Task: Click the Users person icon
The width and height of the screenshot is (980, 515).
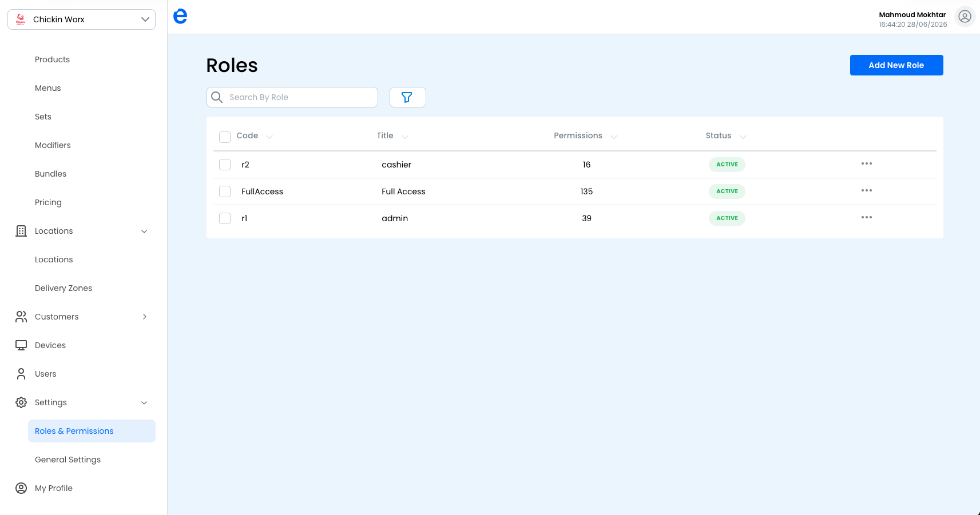Action: [x=21, y=374]
